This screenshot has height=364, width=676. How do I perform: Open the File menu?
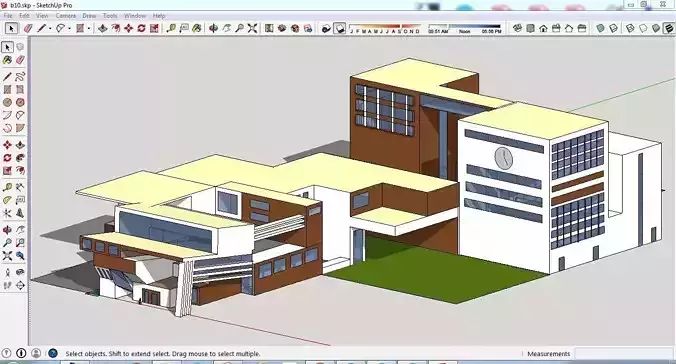click(x=8, y=16)
